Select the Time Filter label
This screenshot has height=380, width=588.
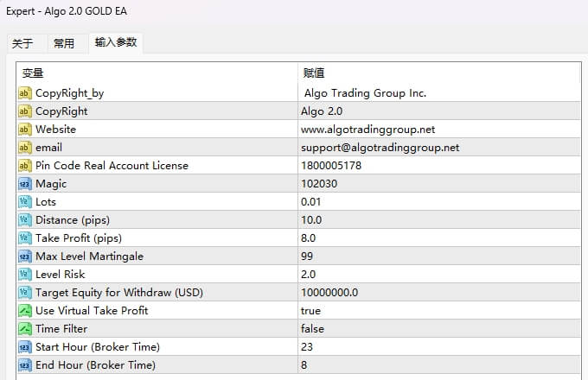(x=61, y=329)
